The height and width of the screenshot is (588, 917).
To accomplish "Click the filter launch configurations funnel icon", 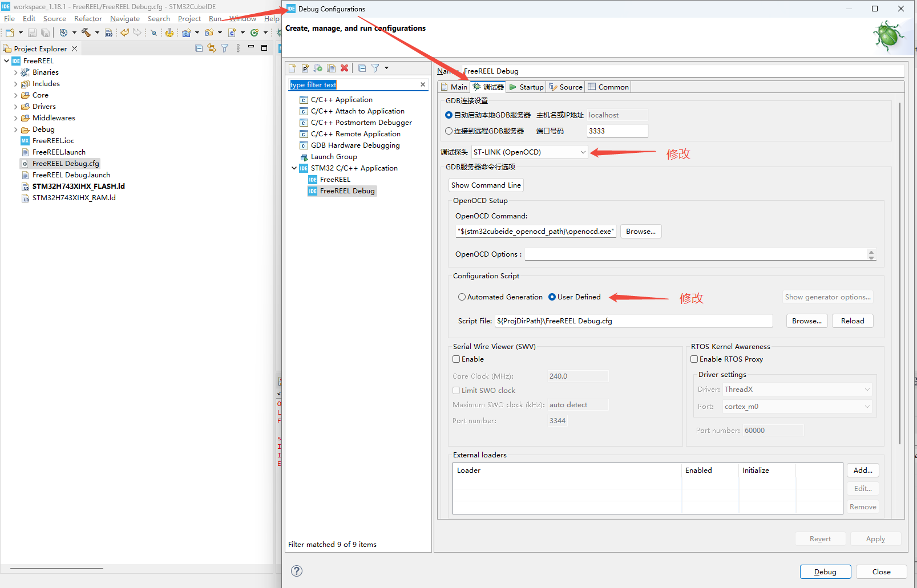I will [375, 68].
